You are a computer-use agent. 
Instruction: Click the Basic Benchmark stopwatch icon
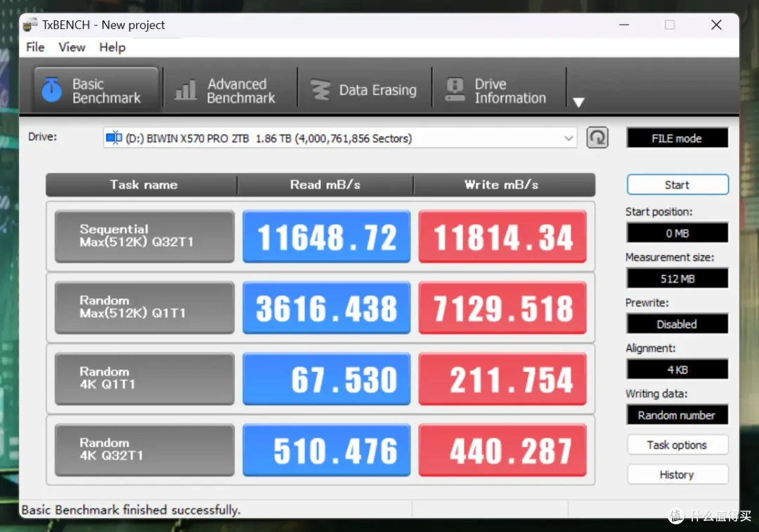tap(51, 90)
